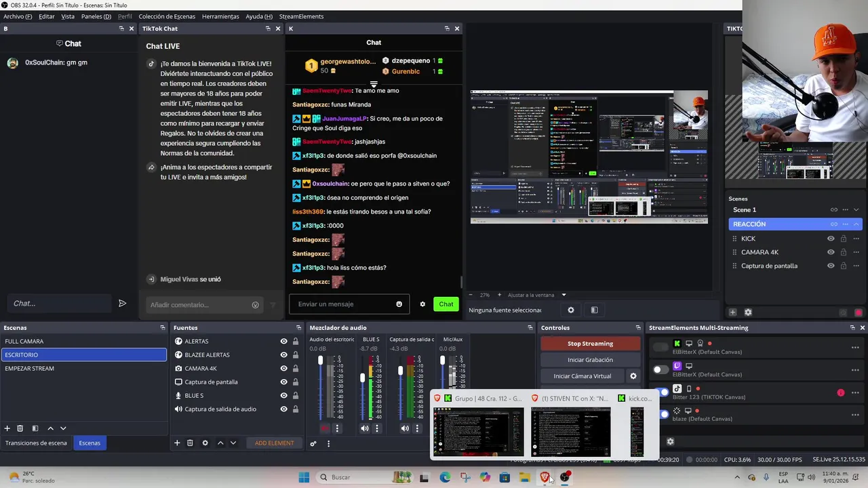Hide the CAMARA 4K source in Fuentes
868x488 pixels.
coord(283,369)
